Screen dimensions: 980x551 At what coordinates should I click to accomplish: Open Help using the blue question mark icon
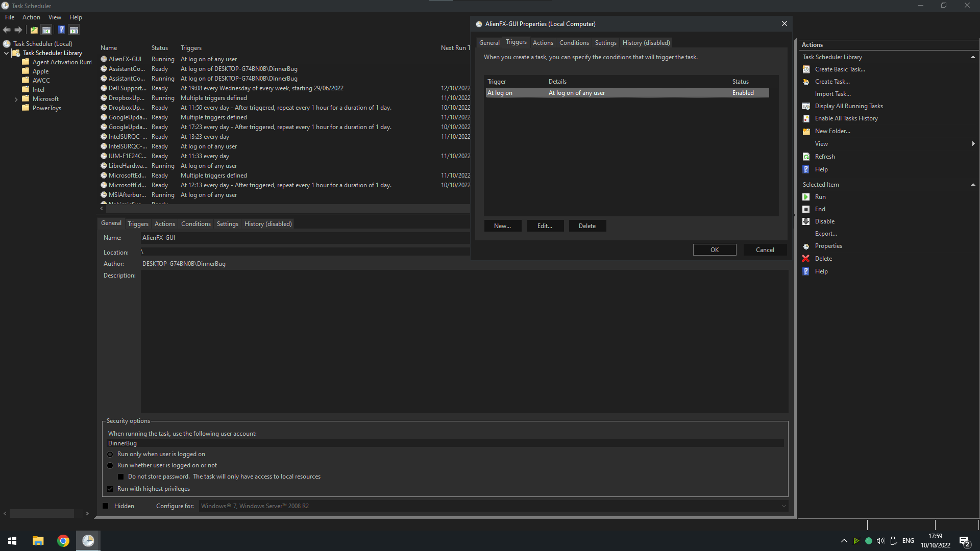pos(61,30)
